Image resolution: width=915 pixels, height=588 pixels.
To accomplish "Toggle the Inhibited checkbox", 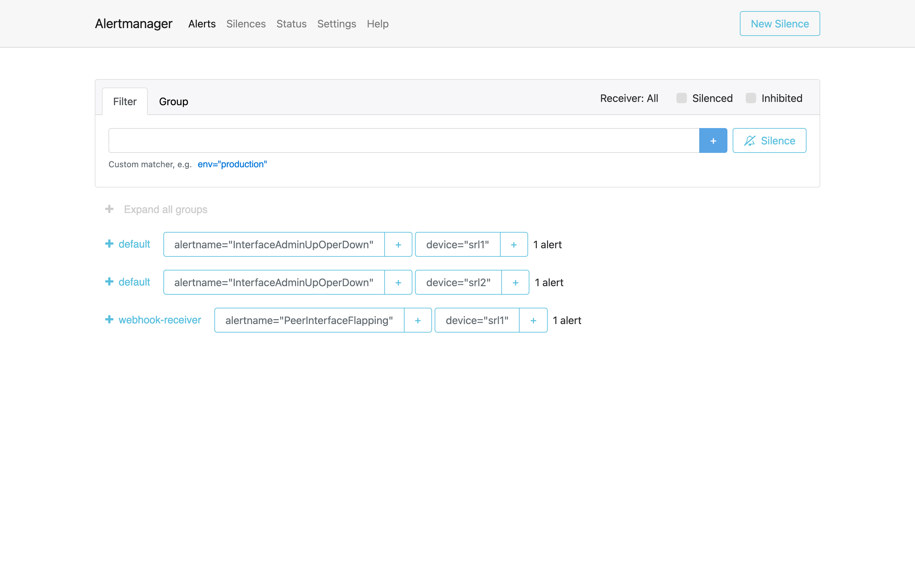I will point(751,98).
